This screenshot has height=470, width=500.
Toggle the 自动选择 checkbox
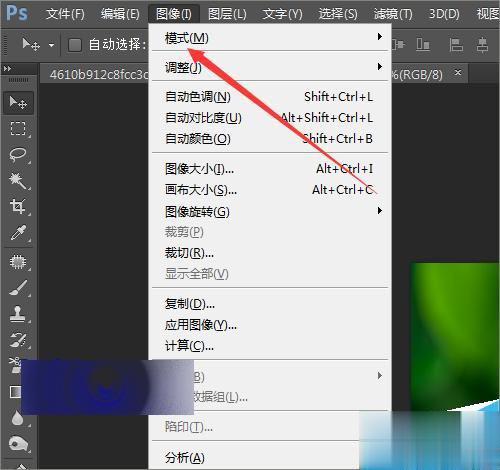[75, 45]
